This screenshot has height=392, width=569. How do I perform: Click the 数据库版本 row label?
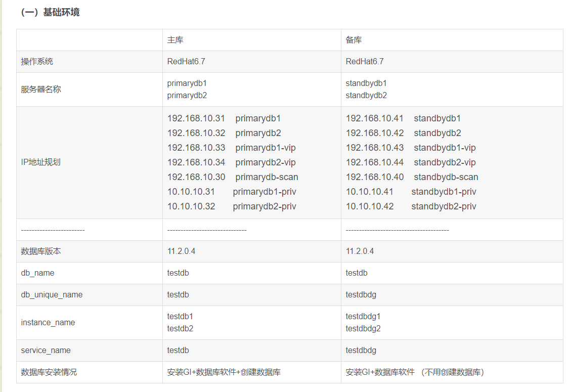[41, 251]
